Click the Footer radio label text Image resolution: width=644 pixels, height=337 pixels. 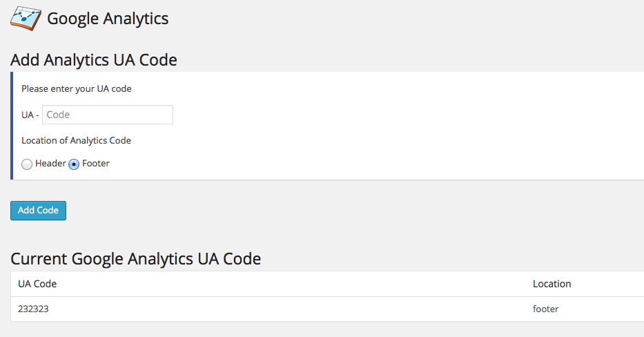[x=96, y=164]
